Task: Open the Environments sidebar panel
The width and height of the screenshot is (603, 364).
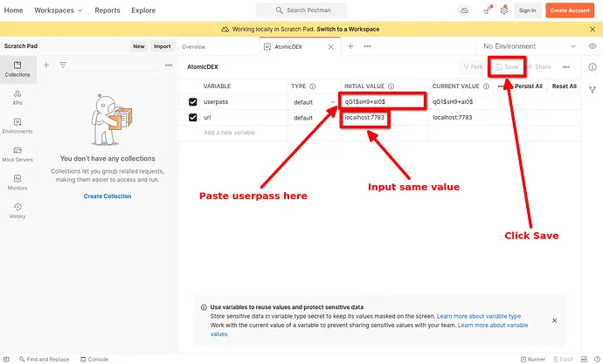Action: pyautogui.click(x=17, y=126)
